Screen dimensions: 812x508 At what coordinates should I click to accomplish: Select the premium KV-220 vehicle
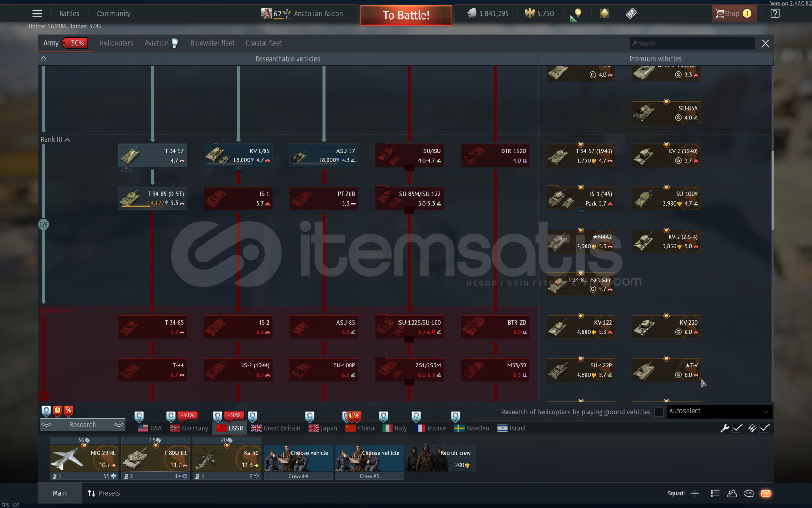666,327
